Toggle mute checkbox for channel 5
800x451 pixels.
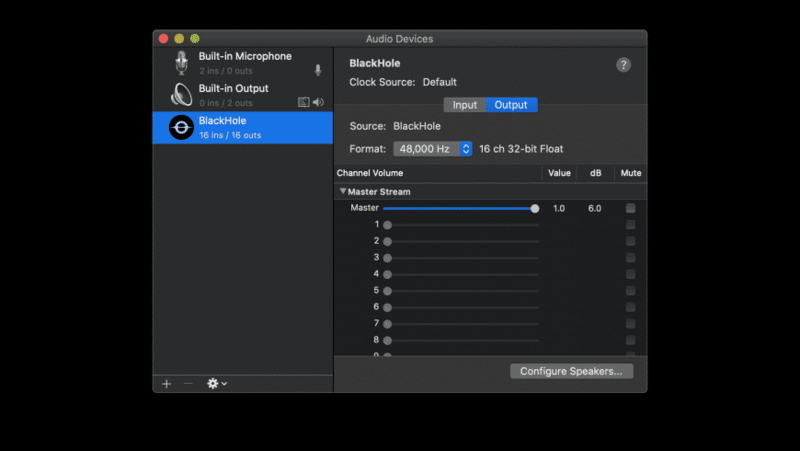click(631, 290)
